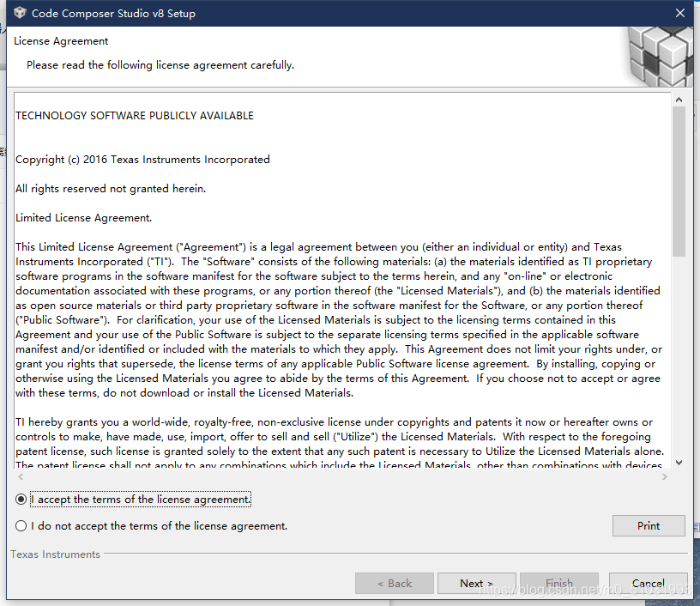The width and height of the screenshot is (700, 606).
Task: Click the 'TECHNOLOGY SOFTWARE PUBLICLY AVAILABLE' heading line
Action: point(135,116)
